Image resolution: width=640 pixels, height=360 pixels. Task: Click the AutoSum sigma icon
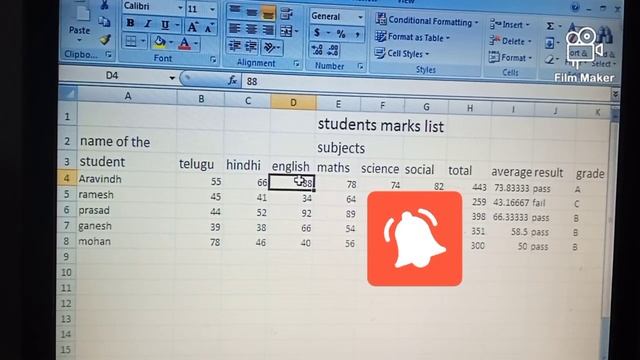550,26
